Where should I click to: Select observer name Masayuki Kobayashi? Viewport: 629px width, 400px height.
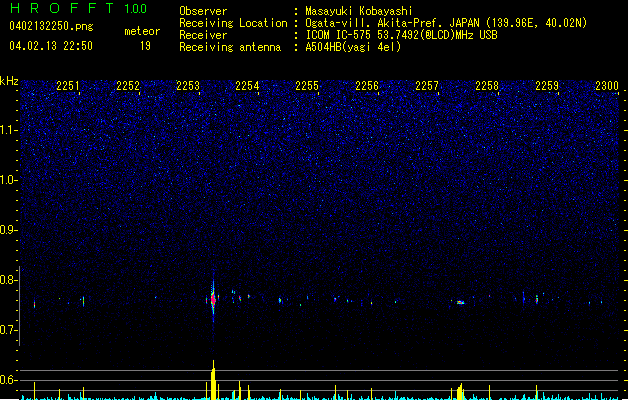(x=359, y=11)
